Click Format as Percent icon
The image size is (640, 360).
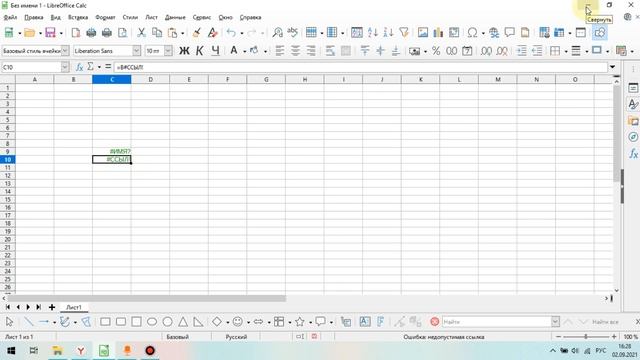coord(436,51)
